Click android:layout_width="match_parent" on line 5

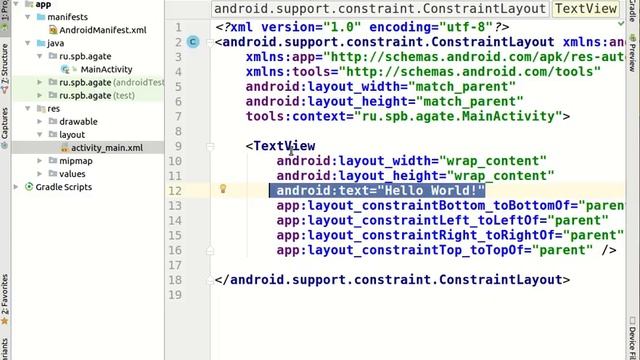click(381, 87)
